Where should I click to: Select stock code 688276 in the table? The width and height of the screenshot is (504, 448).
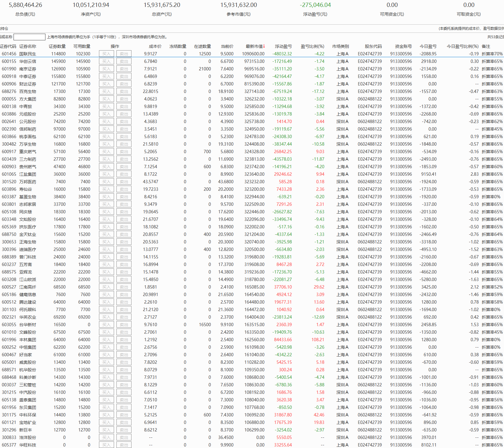click(x=9, y=91)
